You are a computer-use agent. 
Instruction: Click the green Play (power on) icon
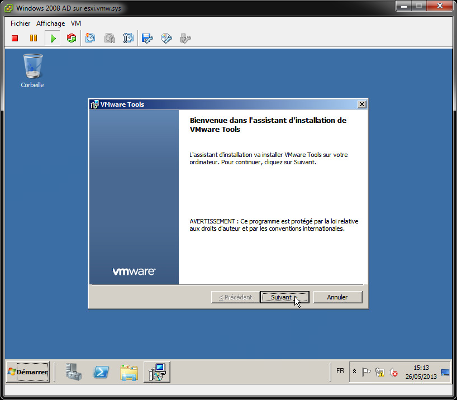pos(53,38)
